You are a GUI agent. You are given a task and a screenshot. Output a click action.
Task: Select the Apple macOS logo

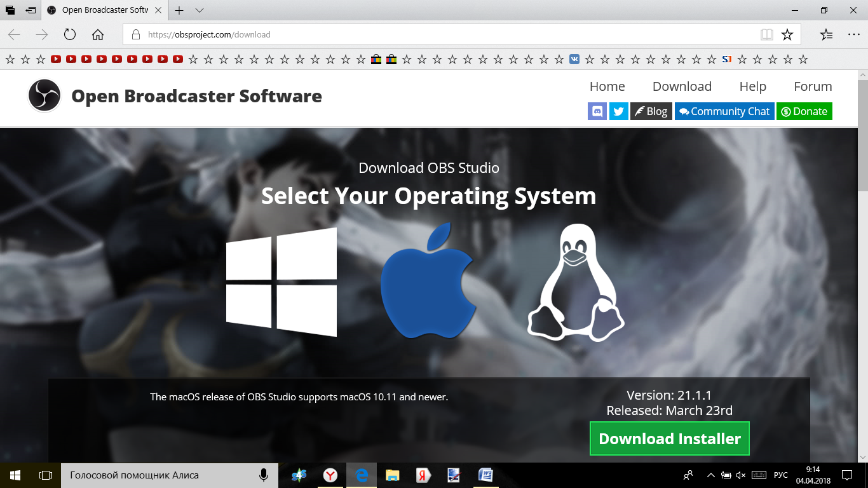[427, 281]
